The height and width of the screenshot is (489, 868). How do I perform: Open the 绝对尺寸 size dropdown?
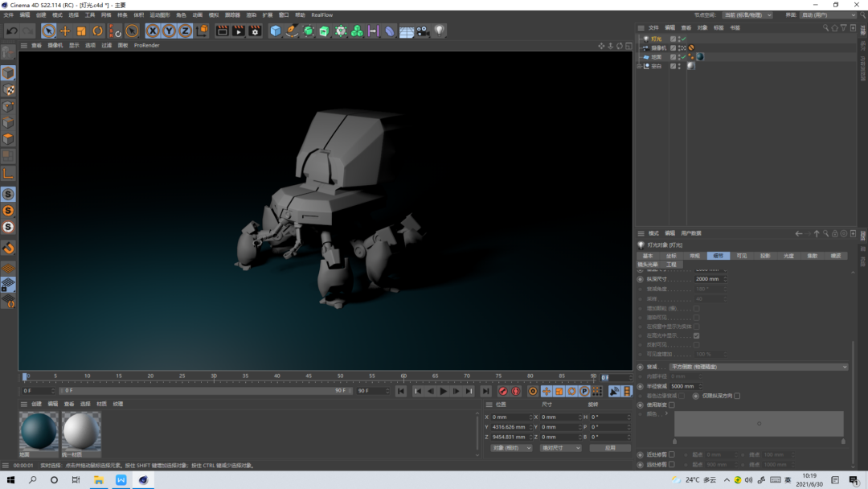click(560, 448)
